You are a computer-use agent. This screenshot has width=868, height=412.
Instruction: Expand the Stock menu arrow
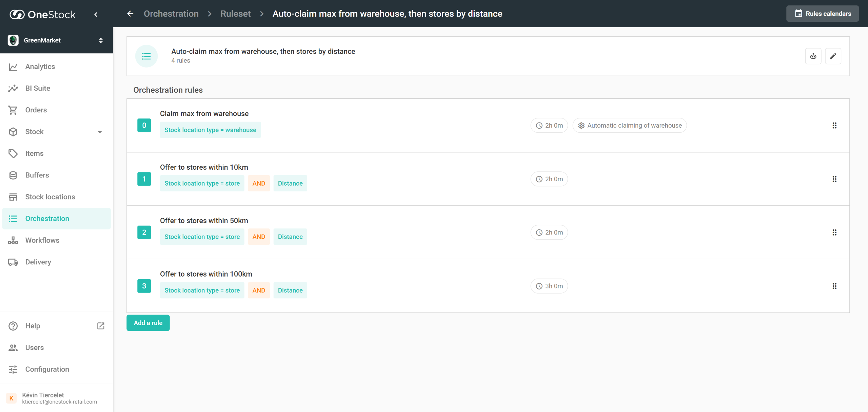click(x=100, y=132)
